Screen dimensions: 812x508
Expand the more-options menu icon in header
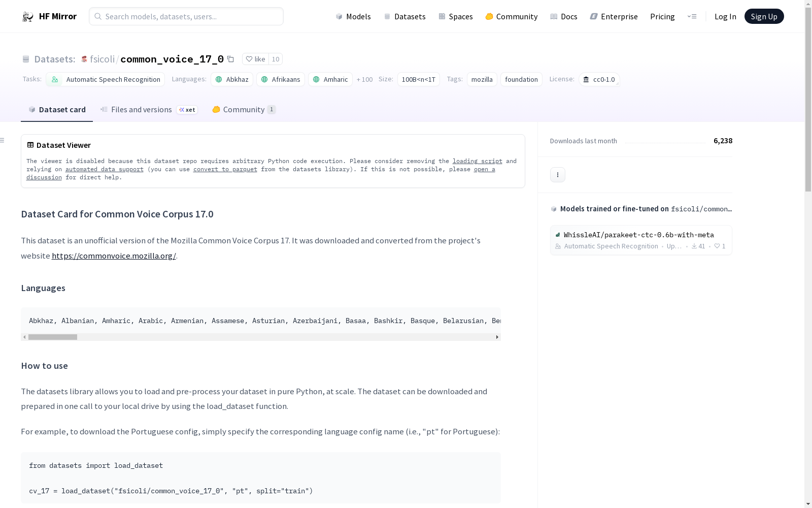(692, 17)
